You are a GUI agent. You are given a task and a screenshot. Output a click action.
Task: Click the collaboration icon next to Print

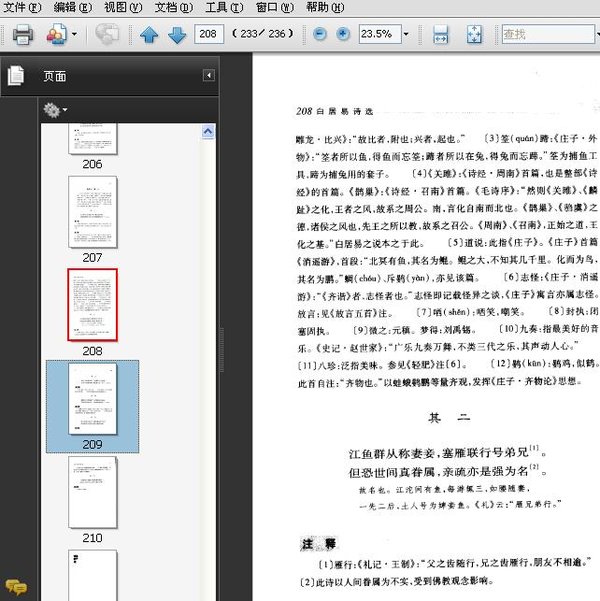57,35
